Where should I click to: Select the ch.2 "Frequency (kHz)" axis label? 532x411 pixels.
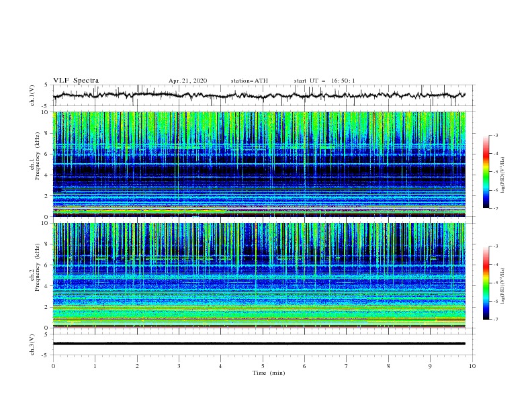(38, 267)
